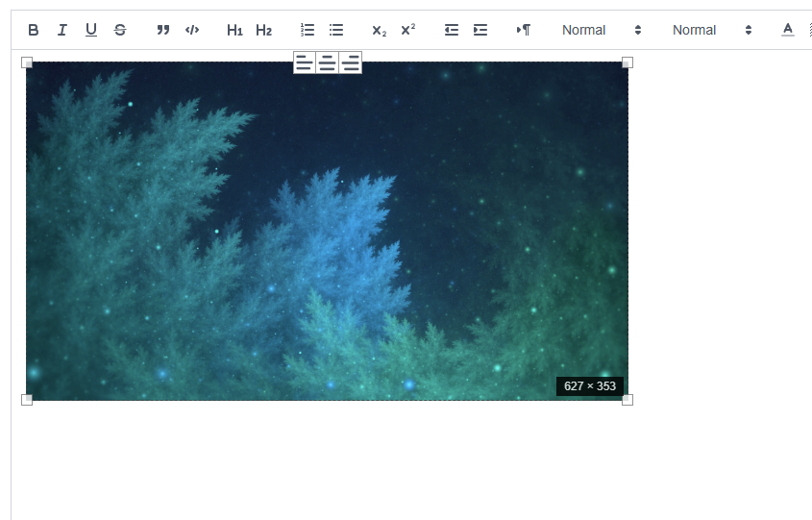Screen dimensions: 812x520
Task: Apply Heading 1 style
Action: (x=234, y=30)
